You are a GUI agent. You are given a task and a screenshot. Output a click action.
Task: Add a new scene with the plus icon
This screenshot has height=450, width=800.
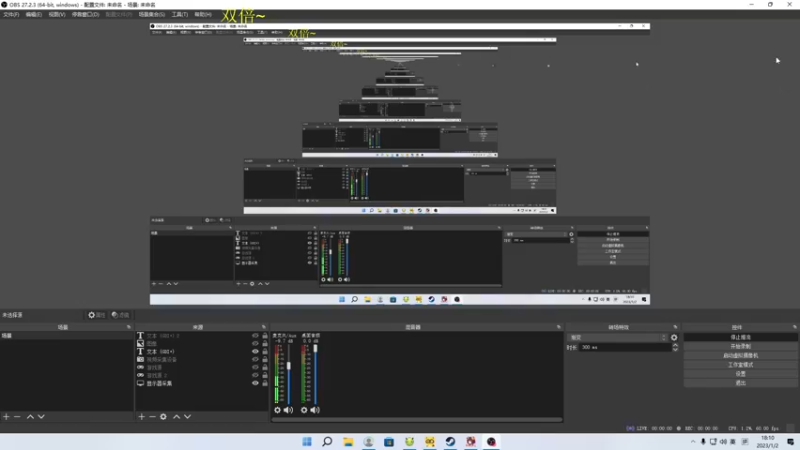[x=6, y=417]
